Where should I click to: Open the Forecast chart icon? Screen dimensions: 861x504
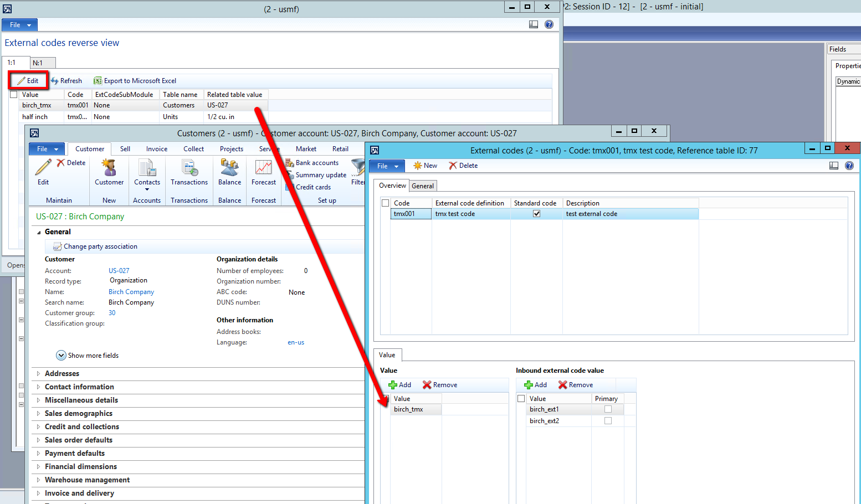pyautogui.click(x=263, y=168)
